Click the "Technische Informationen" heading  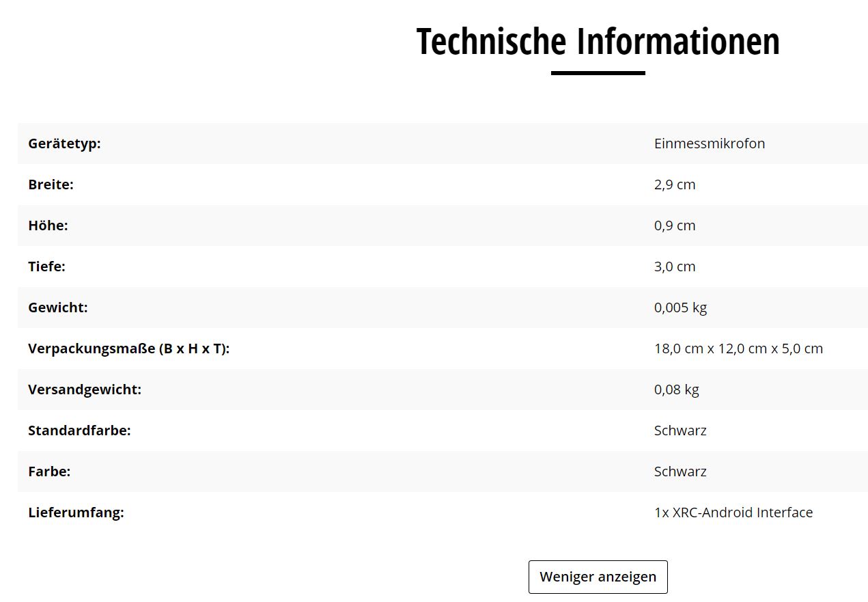[598, 41]
